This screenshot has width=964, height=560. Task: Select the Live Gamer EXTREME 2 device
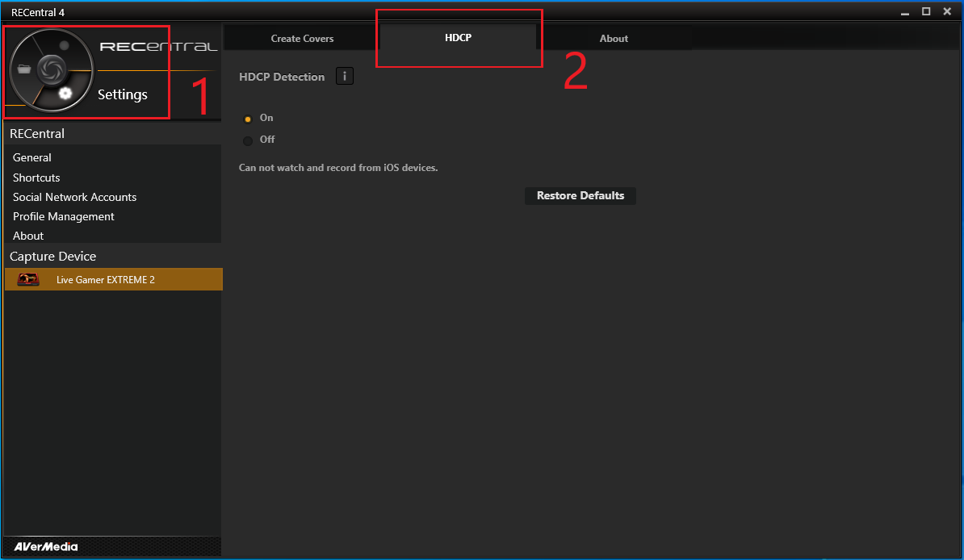coord(113,279)
